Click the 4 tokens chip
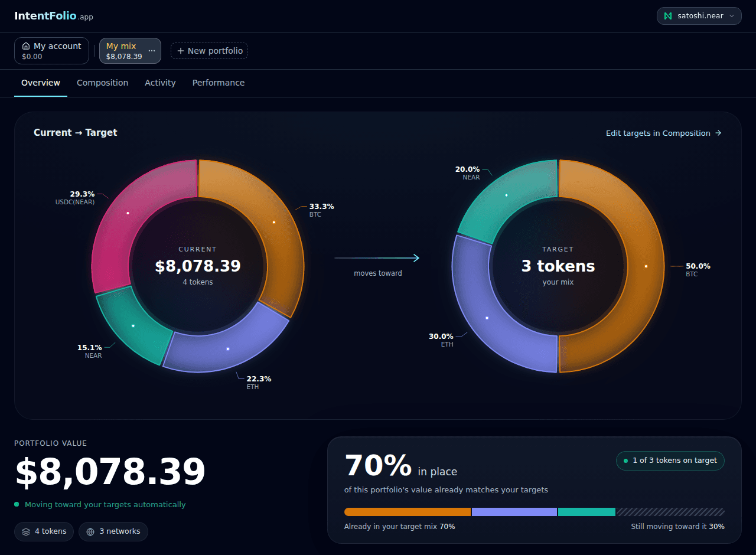756x555 pixels. (44, 531)
